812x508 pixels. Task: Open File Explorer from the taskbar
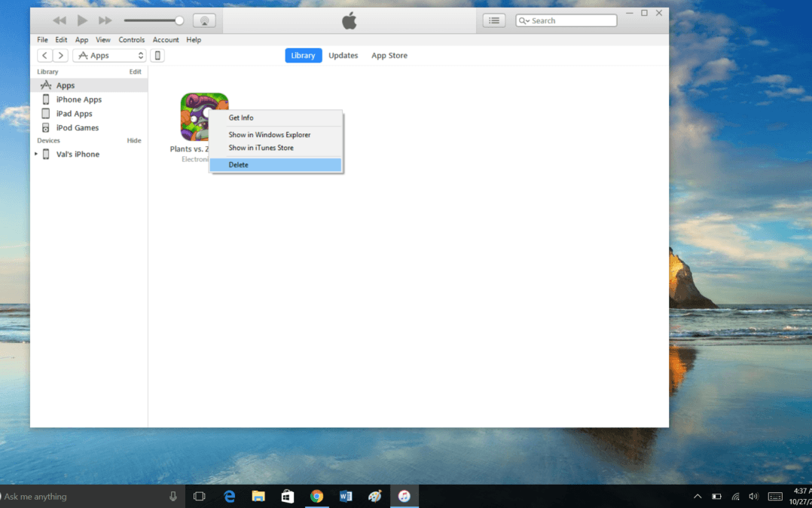point(258,497)
